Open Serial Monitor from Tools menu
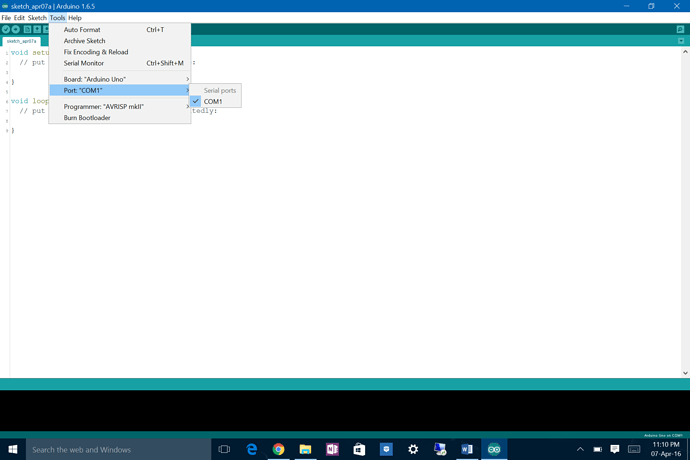Image resolution: width=690 pixels, height=460 pixels. point(120,63)
